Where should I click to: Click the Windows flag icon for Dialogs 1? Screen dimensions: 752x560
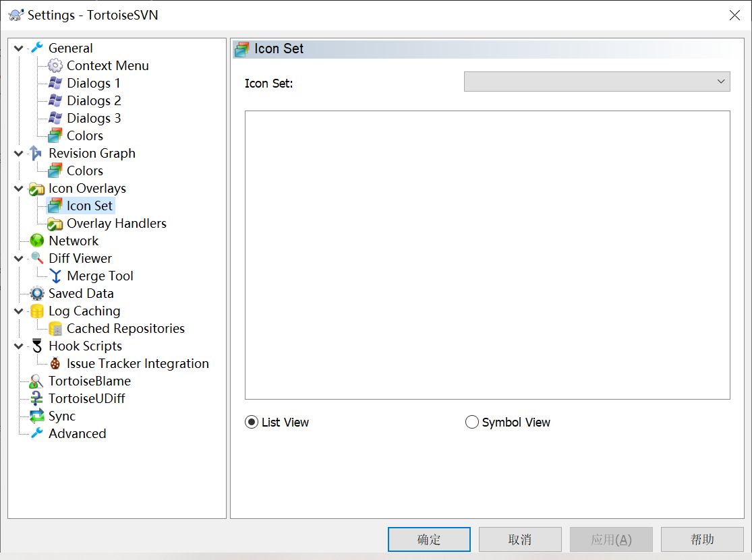55,83
